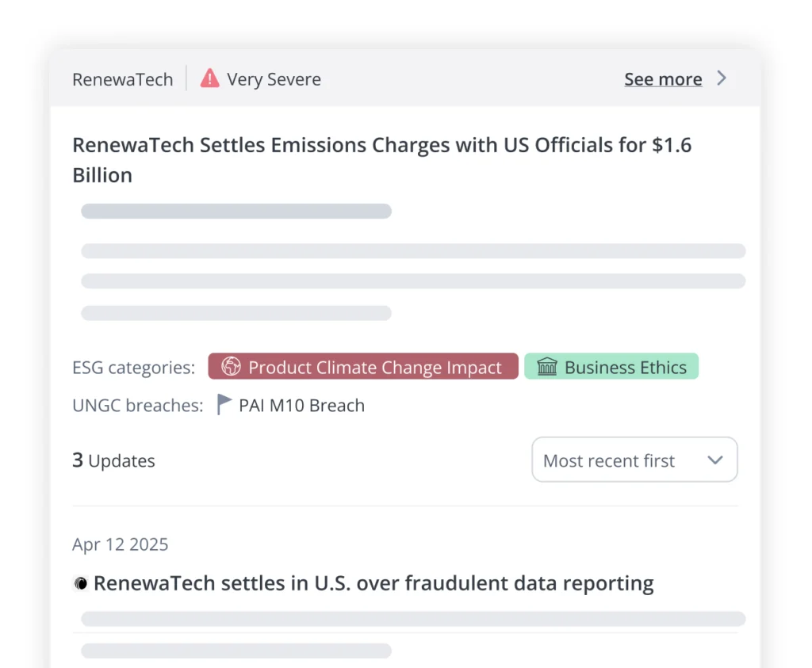Select the Business Ethics category tag
The height and width of the screenshot is (668, 812).
click(x=611, y=367)
